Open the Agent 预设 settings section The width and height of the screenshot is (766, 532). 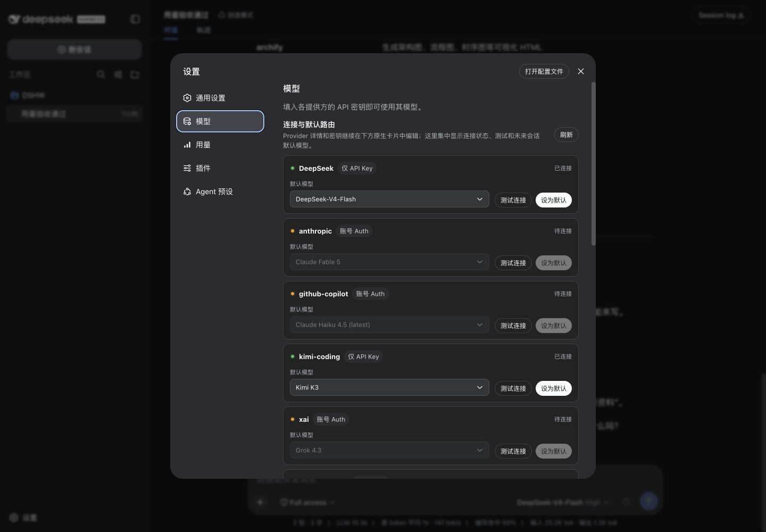[220, 192]
